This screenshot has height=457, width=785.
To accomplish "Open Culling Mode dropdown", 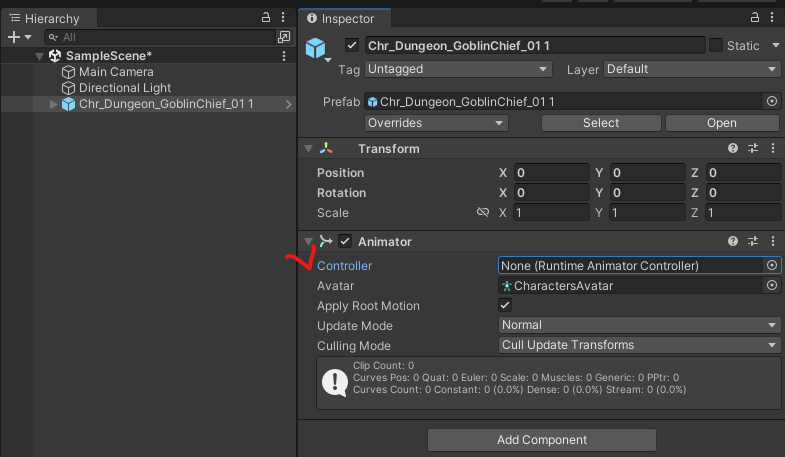I will point(639,345).
